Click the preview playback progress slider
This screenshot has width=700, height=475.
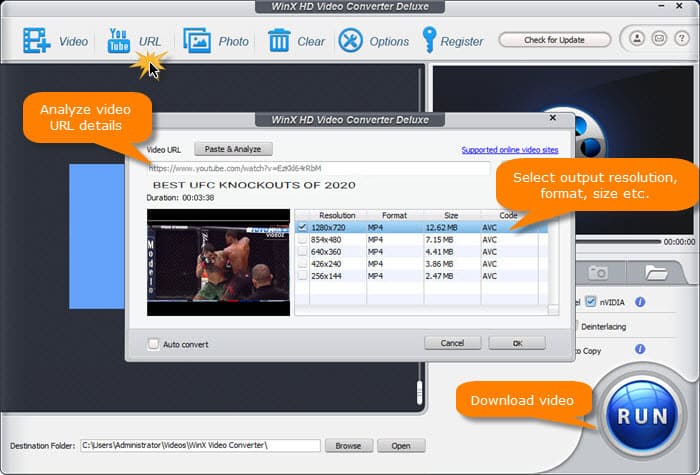[618, 242]
